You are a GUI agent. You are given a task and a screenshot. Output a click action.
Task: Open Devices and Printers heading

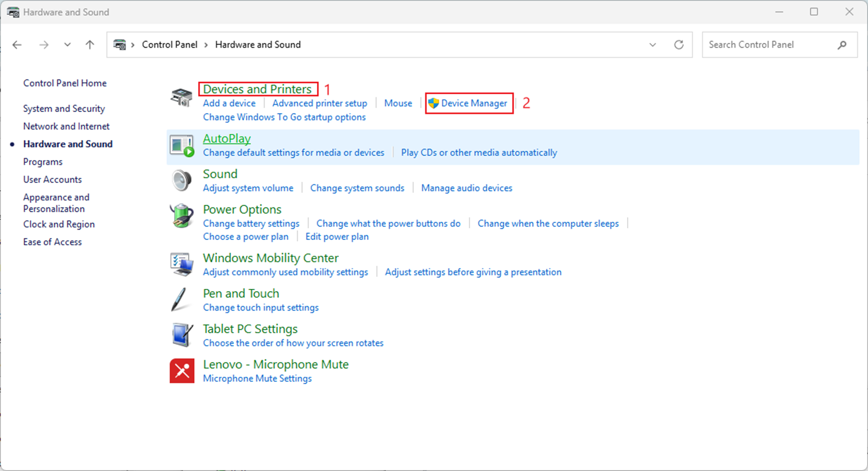click(x=257, y=89)
